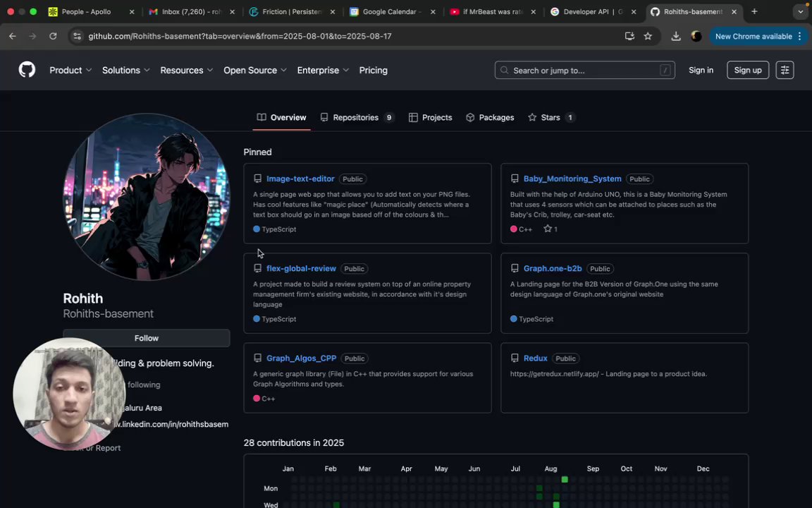
Task: Open the Graph_Algos_CPP repository
Action: 302,358
